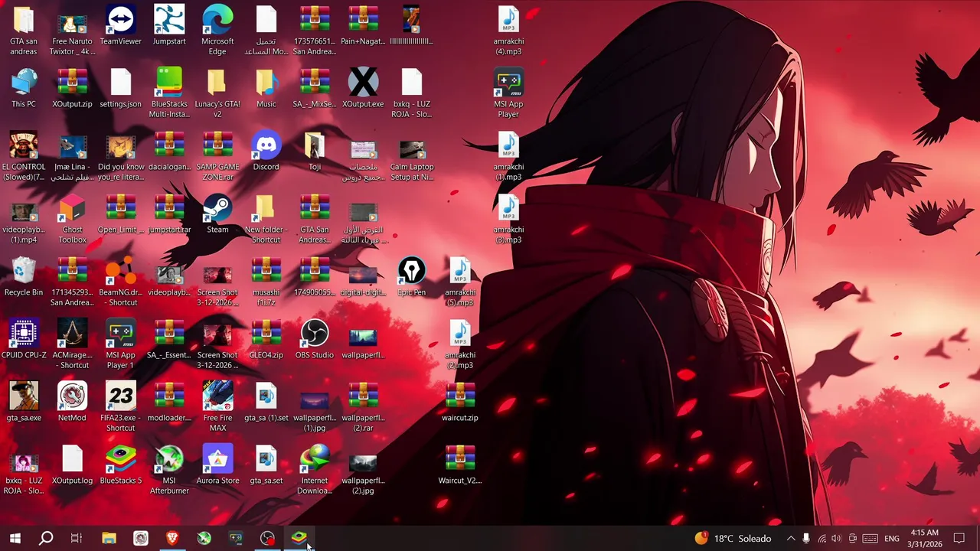Open the Windows Start menu
980x551 pixels.
pos(15,538)
